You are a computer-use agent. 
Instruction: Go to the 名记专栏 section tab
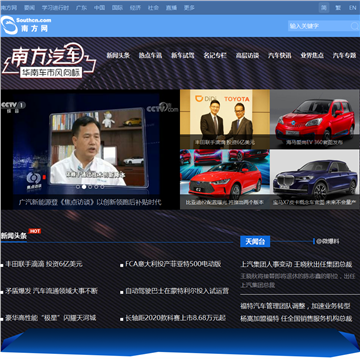215,56
